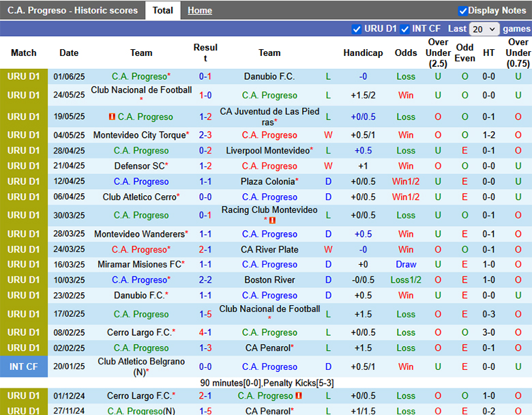Click the Handicap column header

[363, 53]
